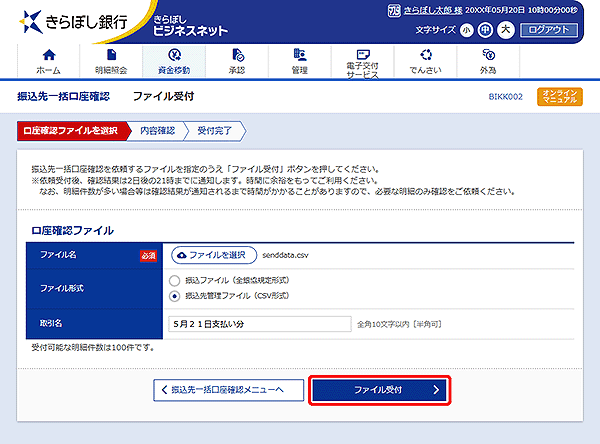Select 振込先管理ファイル（CSV形式）radio option
The width and height of the screenshot is (600, 444).
pos(174,296)
